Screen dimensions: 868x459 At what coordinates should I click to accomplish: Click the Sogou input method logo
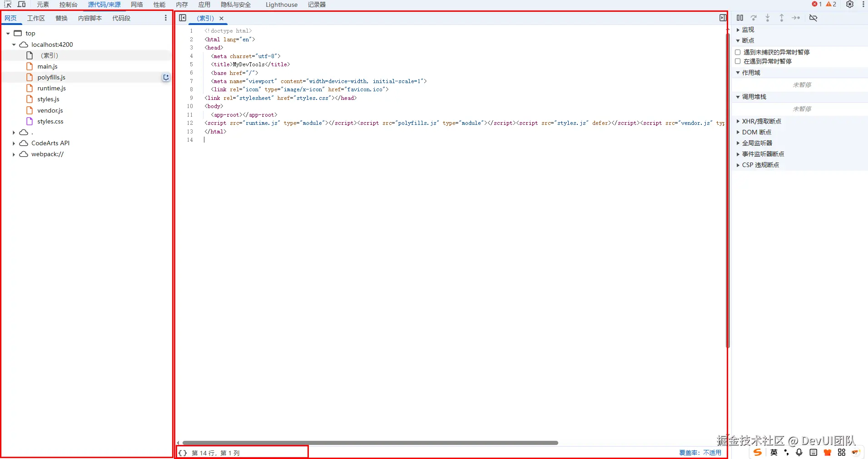point(758,452)
